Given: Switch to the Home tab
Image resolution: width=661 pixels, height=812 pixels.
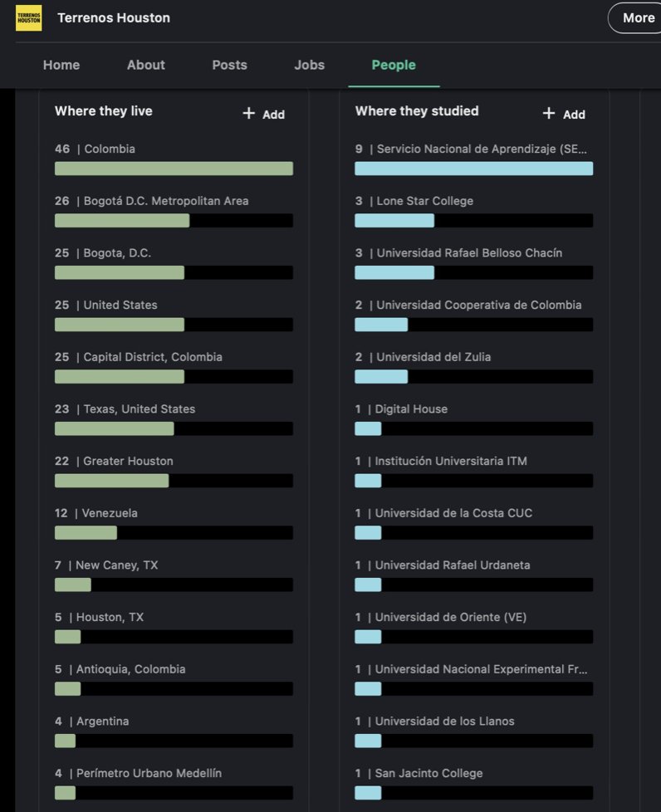Looking at the screenshot, I should pos(61,65).
